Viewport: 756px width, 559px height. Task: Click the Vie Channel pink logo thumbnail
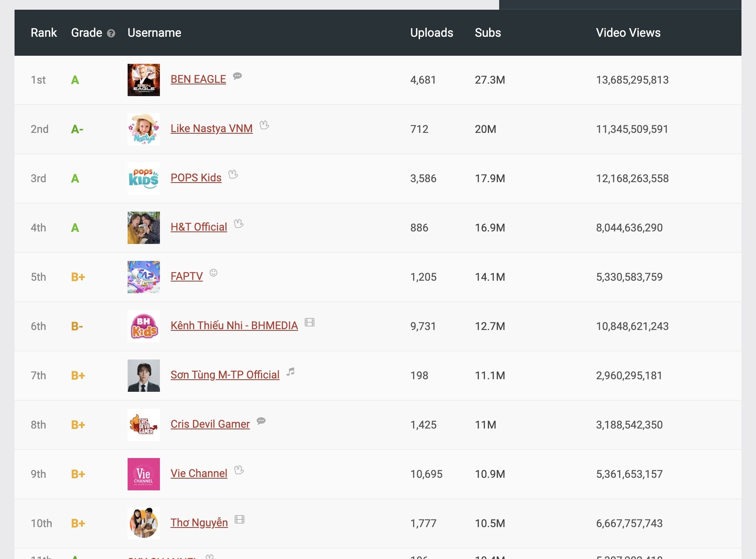(144, 474)
